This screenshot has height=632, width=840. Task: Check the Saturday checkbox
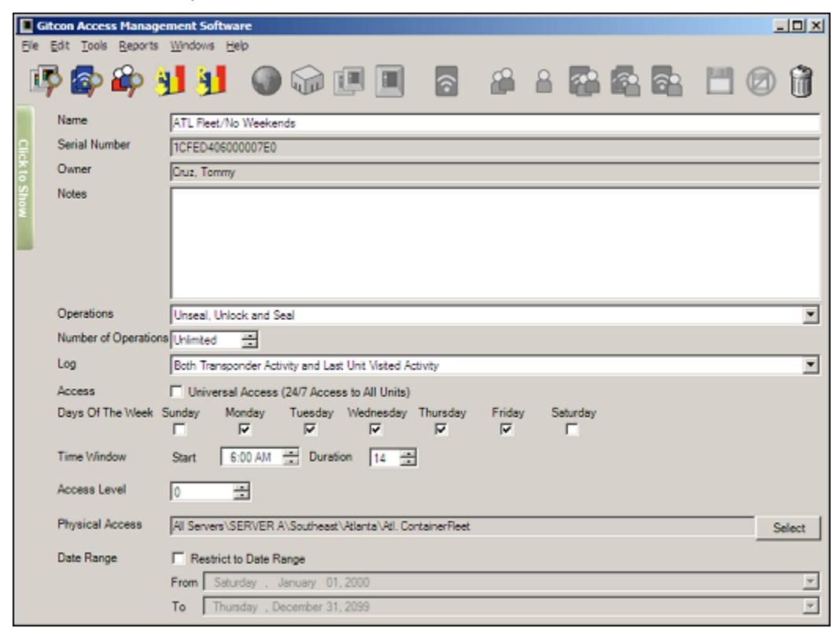tap(572, 429)
